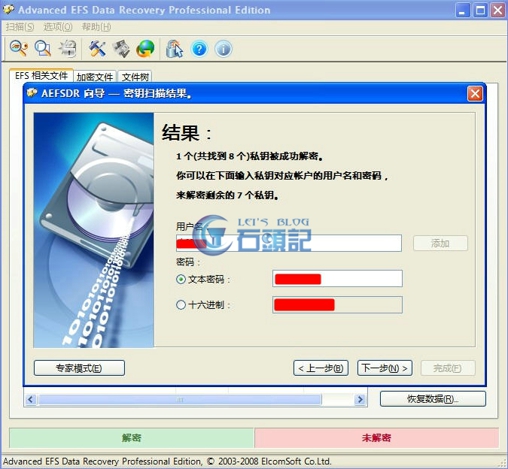Open the 扫描(S) menu

point(20,27)
